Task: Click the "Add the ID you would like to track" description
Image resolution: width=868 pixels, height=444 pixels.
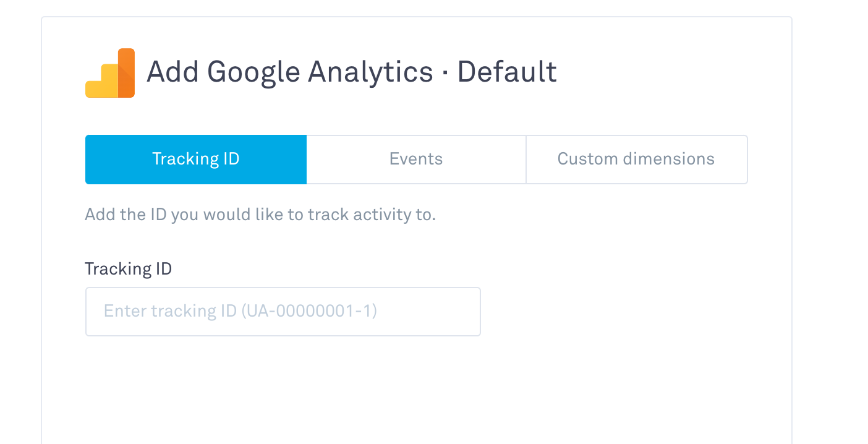Action: point(260,215)
